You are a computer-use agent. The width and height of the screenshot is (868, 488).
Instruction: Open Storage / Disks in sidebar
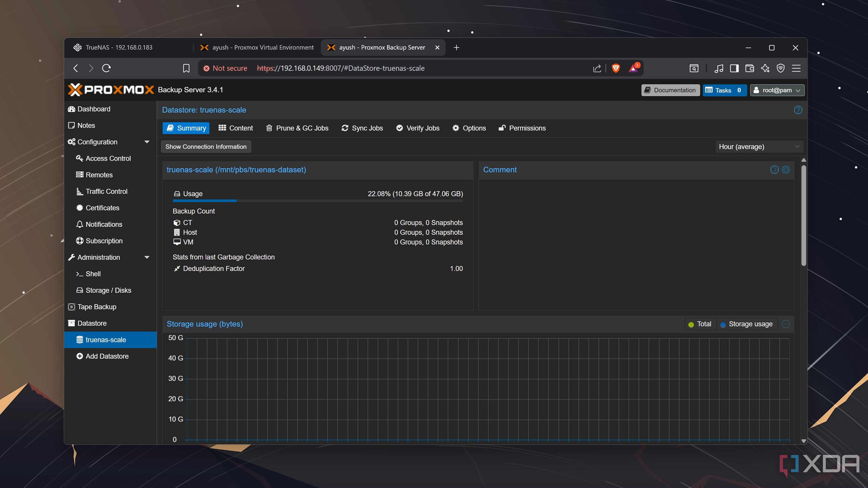(111, 290)
